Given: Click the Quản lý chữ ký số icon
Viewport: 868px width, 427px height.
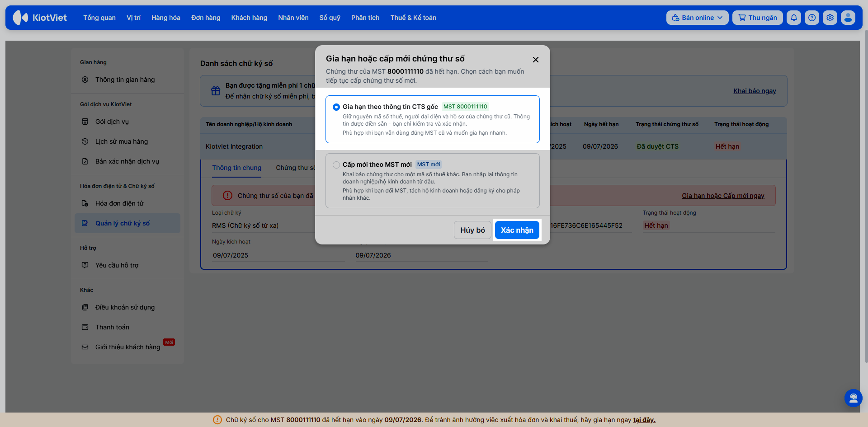Looking at the screenshot, I should pos(85,223).
